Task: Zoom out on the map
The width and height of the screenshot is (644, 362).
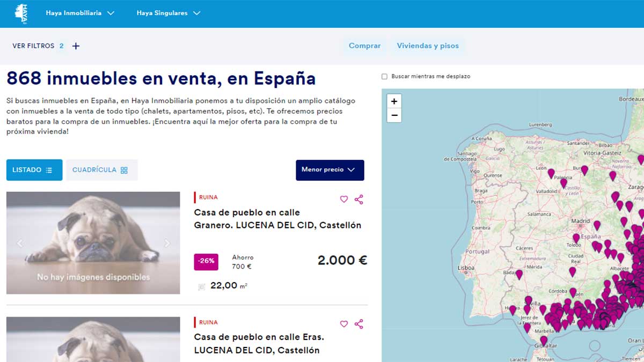Action: (394, 115)
